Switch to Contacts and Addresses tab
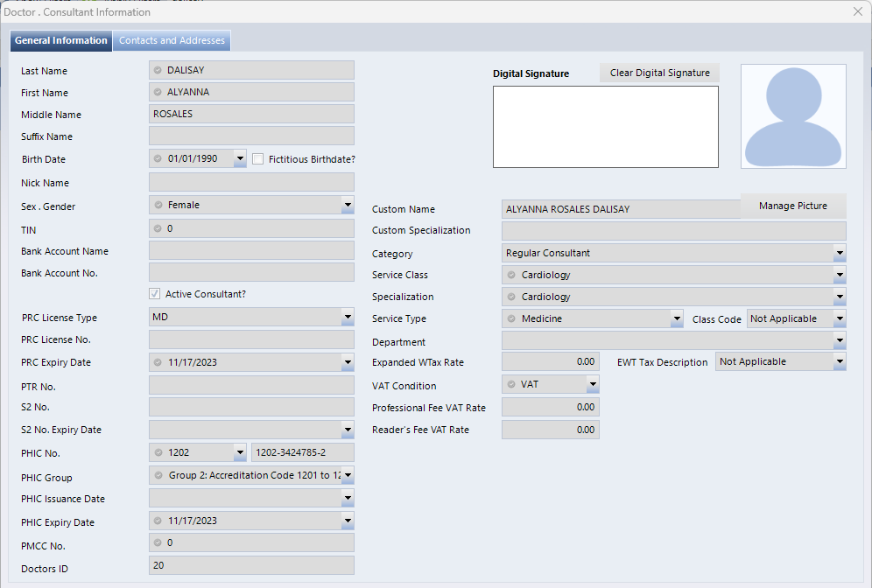 click(172, 40)
